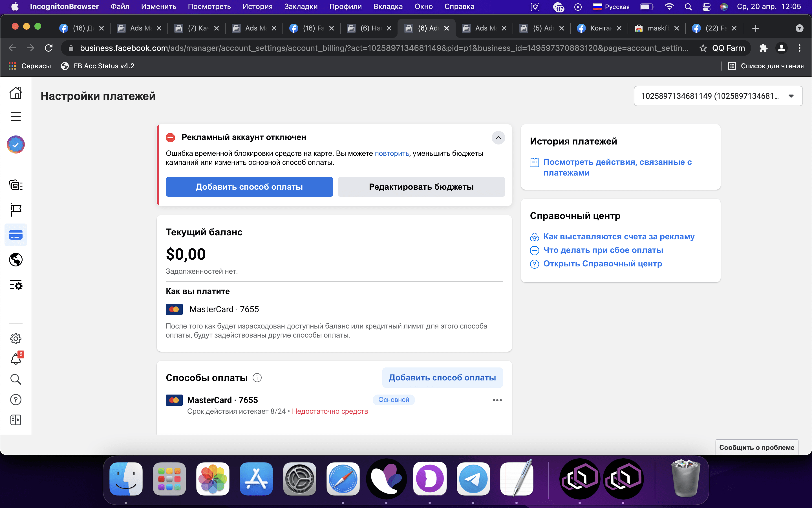The height and width of the screenshot is (508, 812).
Task: Open Список для чтения reading list
Action: [x=766, y=66]
